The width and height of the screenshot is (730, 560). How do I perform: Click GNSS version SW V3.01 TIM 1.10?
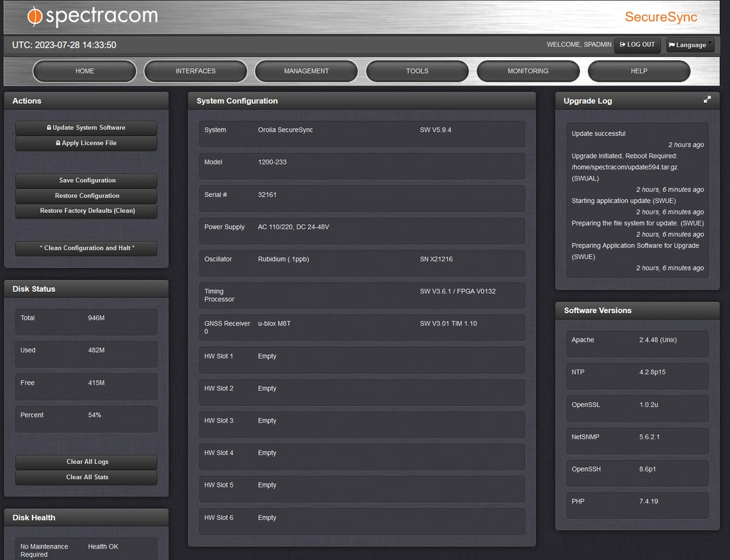click(449, 324)
